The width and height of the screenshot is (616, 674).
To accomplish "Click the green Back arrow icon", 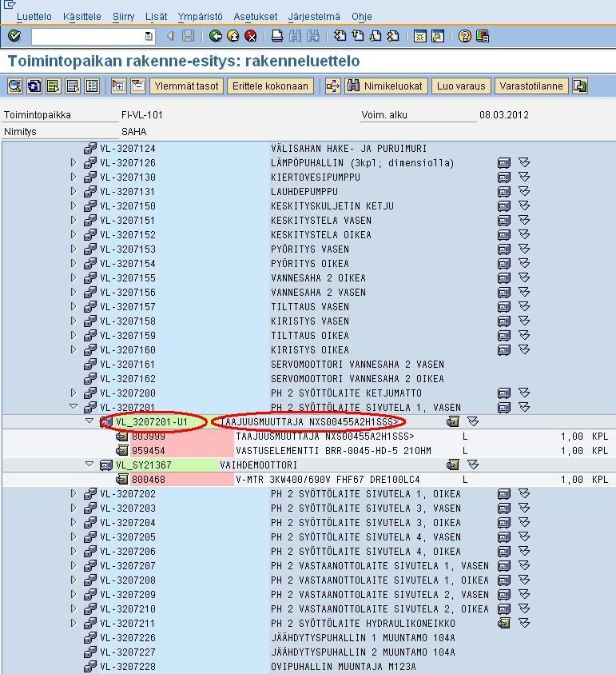I will [215, 36].
